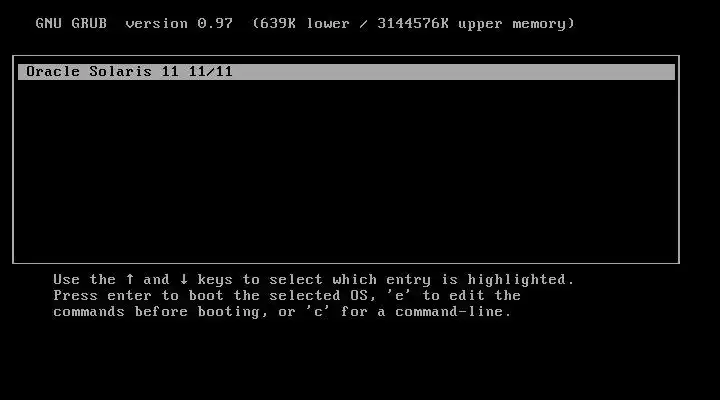Viewport: 720px width, 400px height.
Task: Click the word "highlighted" in the help text
Action: coord(517,280)
